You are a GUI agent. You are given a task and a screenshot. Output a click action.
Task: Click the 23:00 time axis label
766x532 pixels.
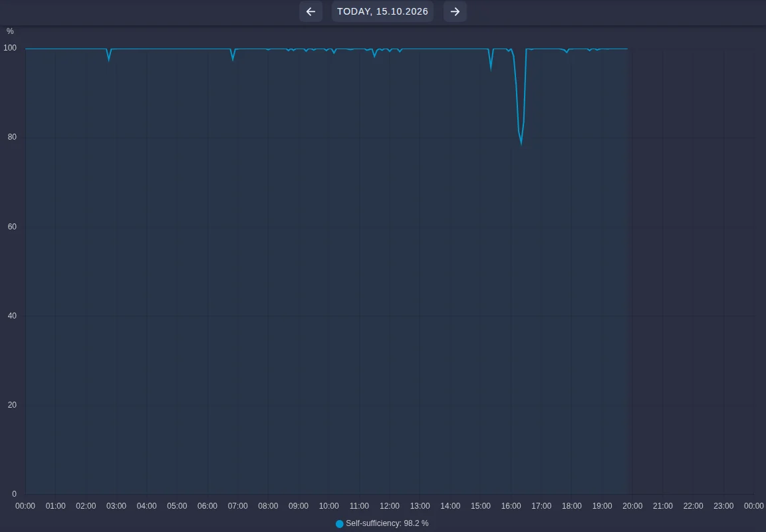pyautogui.click(x=723, y=506)
